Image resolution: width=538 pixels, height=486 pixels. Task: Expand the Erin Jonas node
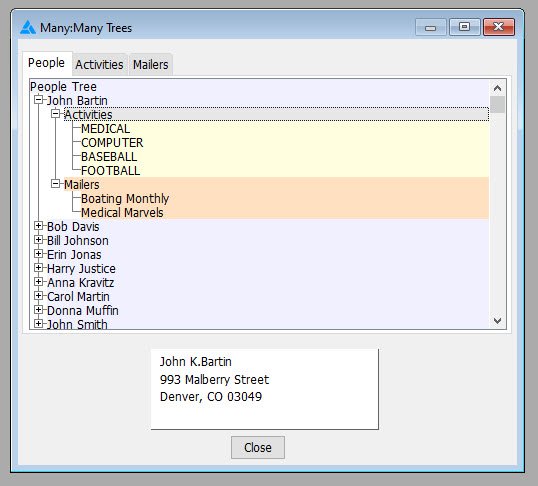pos(39,254)
